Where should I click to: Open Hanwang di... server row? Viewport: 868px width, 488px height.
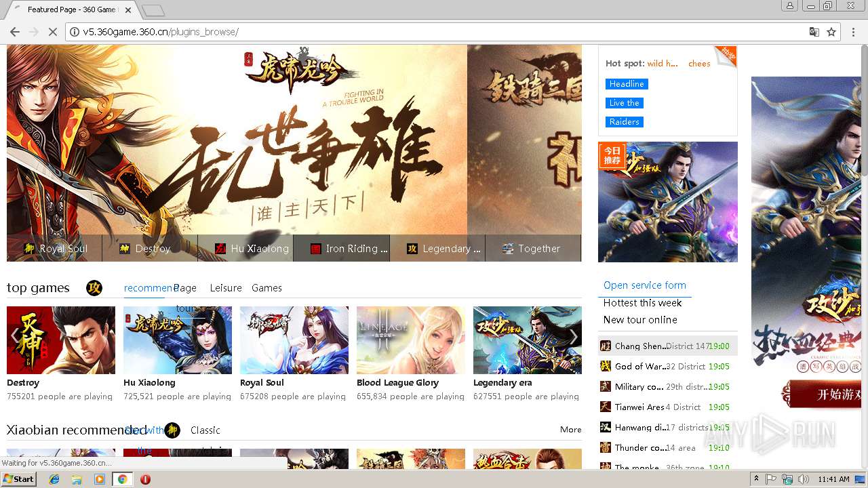[668, 427]
